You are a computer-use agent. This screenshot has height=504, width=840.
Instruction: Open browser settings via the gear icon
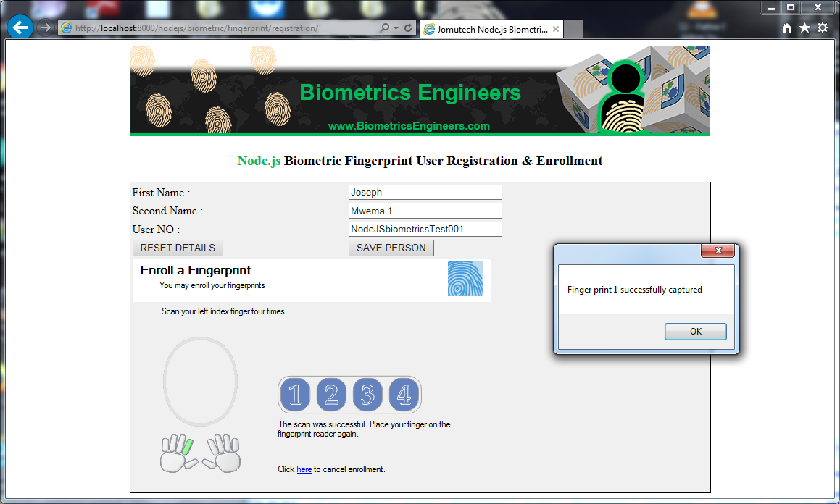pyautogui.click(x=822, y=28)
